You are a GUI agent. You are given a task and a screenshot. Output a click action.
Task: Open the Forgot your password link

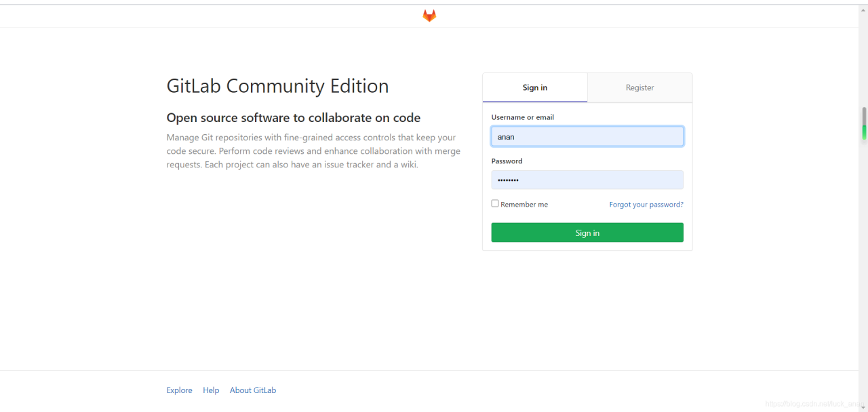point(646,205)
